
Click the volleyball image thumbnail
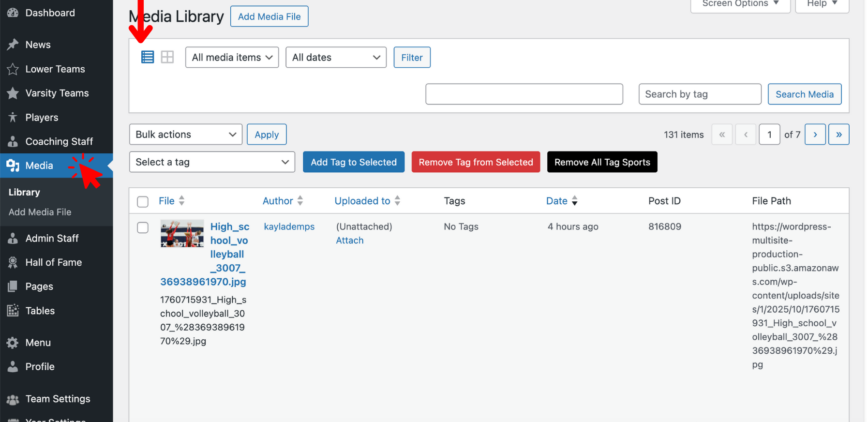(x=182, y=234)
